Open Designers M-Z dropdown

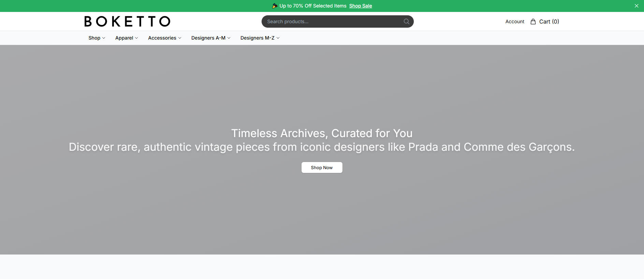click(x=260, y=38)
